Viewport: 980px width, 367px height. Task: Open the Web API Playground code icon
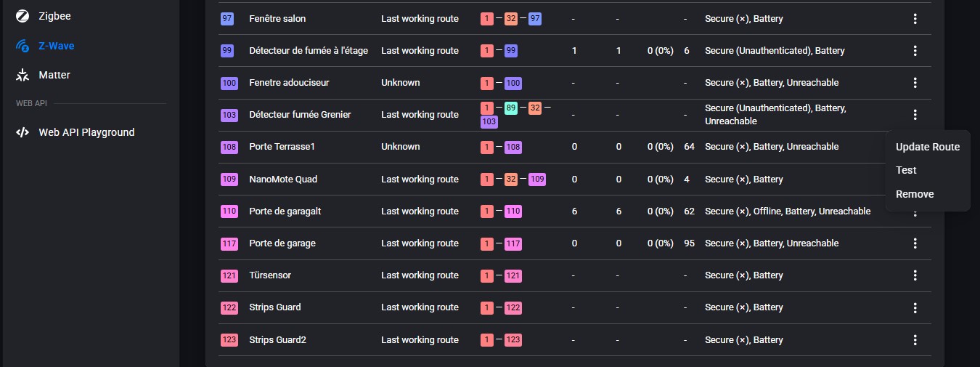[x=23, y=132]
